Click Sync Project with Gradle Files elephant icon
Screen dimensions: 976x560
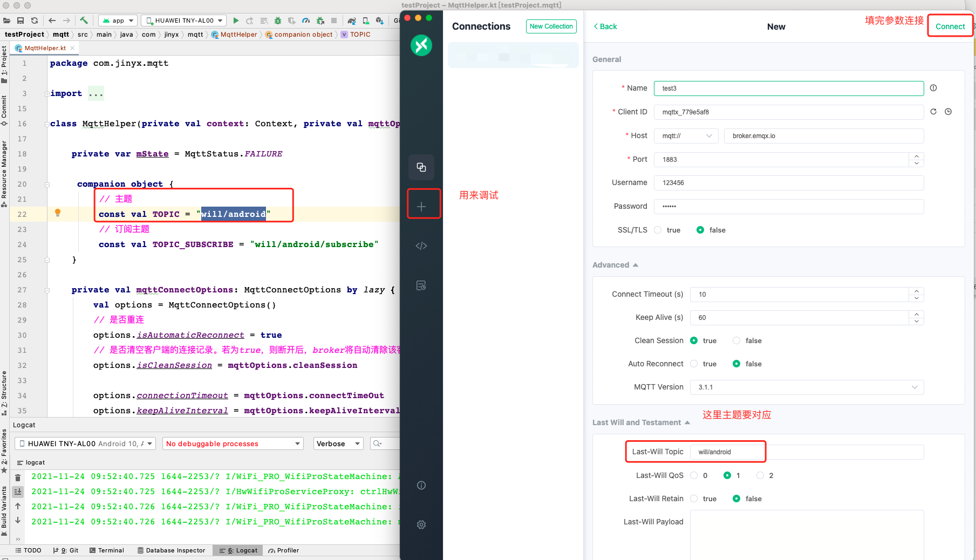pos(352,21)
